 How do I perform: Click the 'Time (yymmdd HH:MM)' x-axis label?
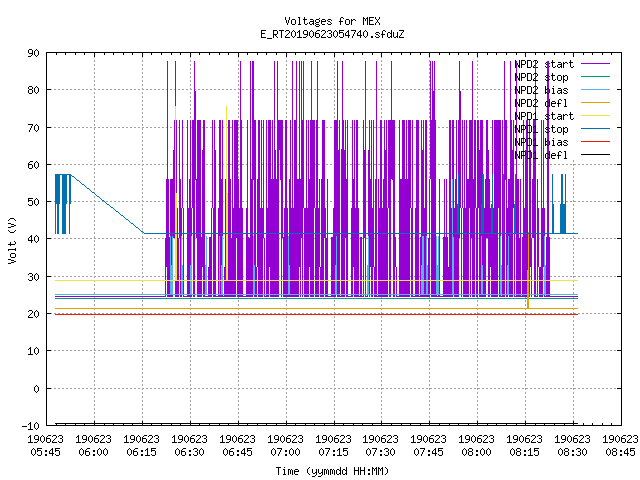pyautogui.click(x=332, y=471)
